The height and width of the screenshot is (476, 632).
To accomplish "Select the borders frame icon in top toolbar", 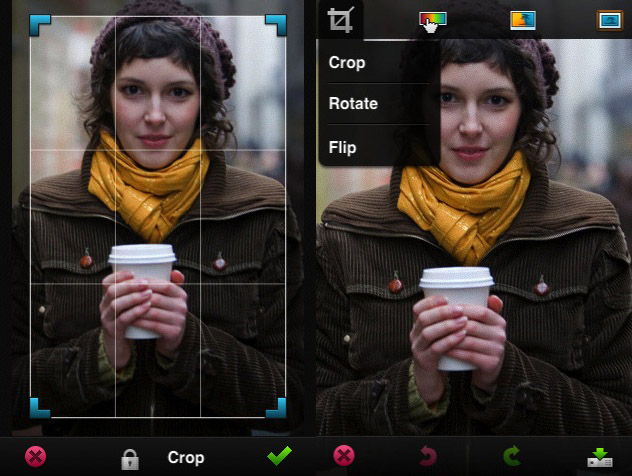I will click(609, 19).
